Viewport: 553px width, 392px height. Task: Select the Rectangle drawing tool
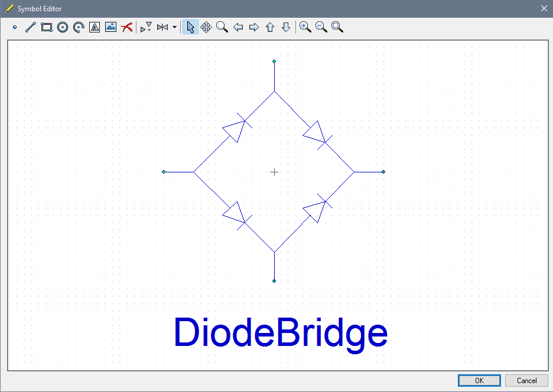pos(47,27)
